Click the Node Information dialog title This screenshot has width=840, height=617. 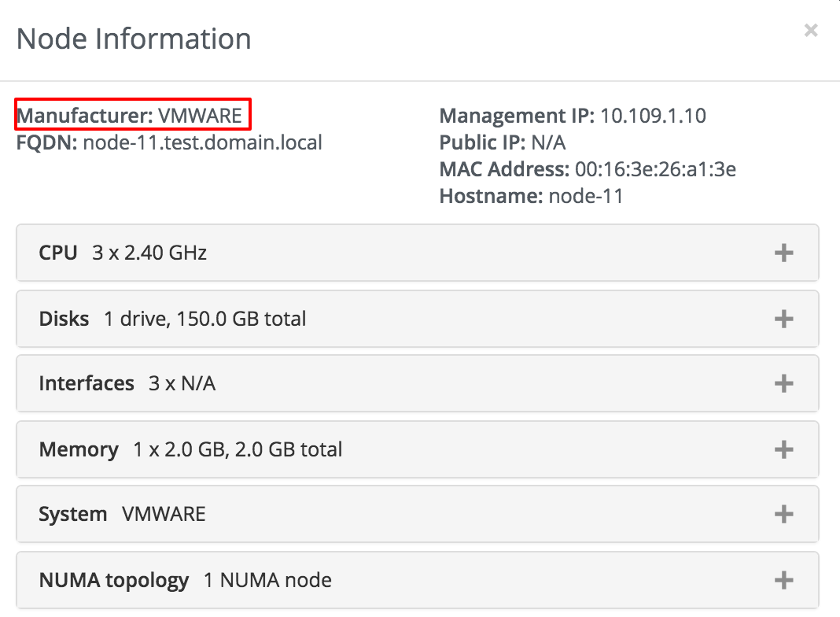[x=134, y=39]
